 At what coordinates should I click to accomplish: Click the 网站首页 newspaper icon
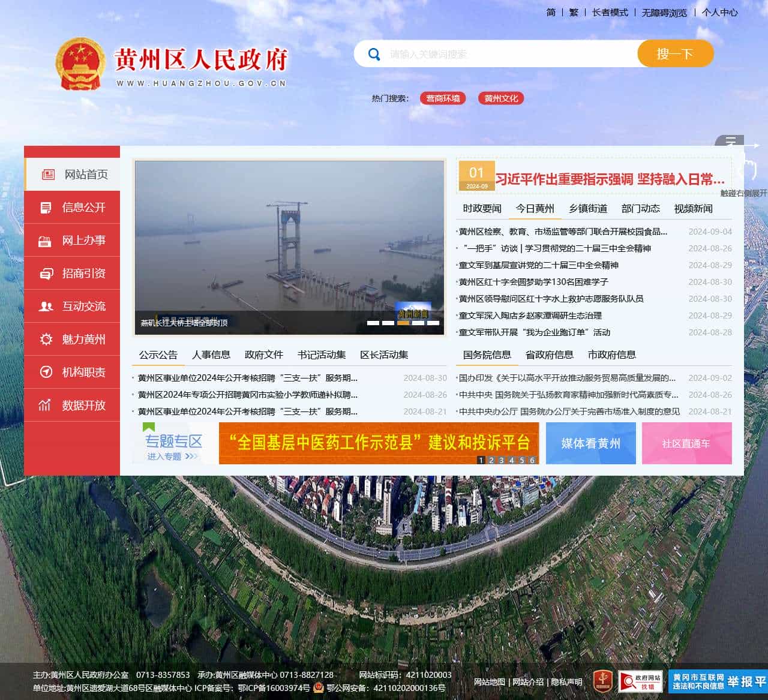point(48,175)
